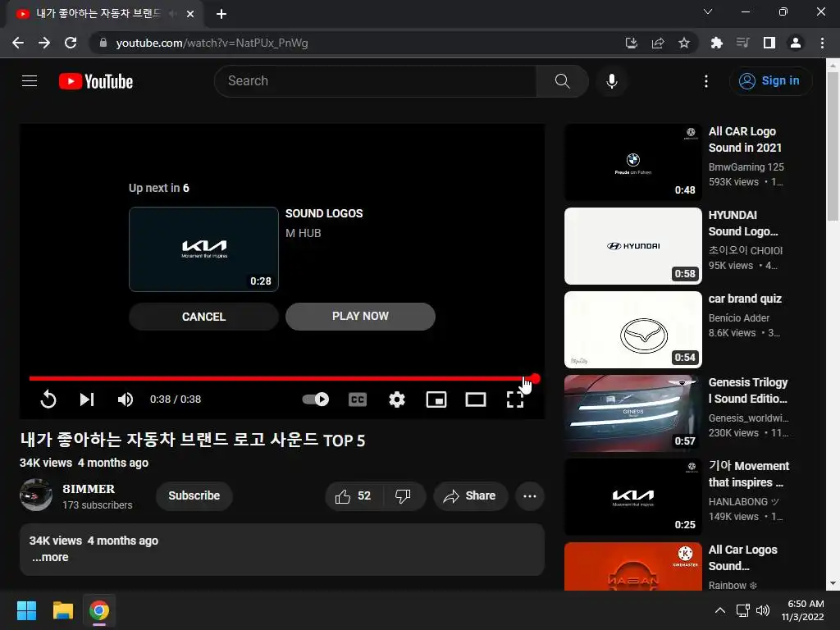This screenshot has width=840, height=630.
Task: Dislike the video with thumbs down
Action: pyautogui.click(x=403, y=496)
